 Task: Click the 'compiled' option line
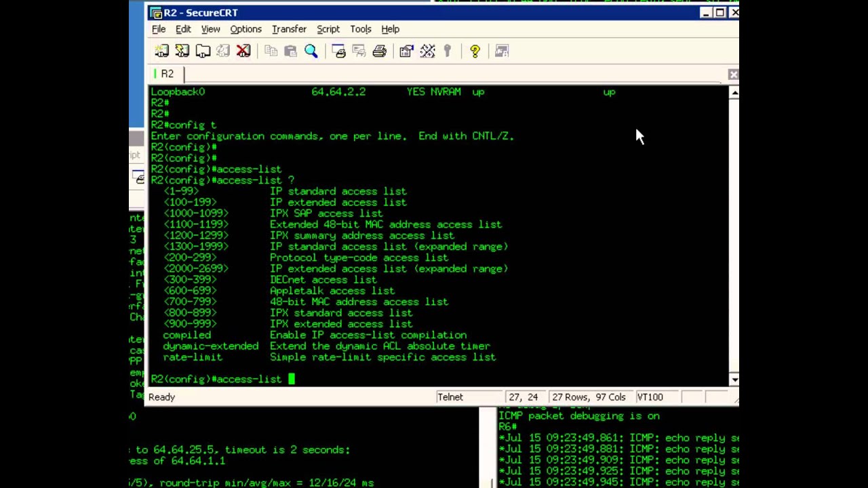tap(315, 335)
